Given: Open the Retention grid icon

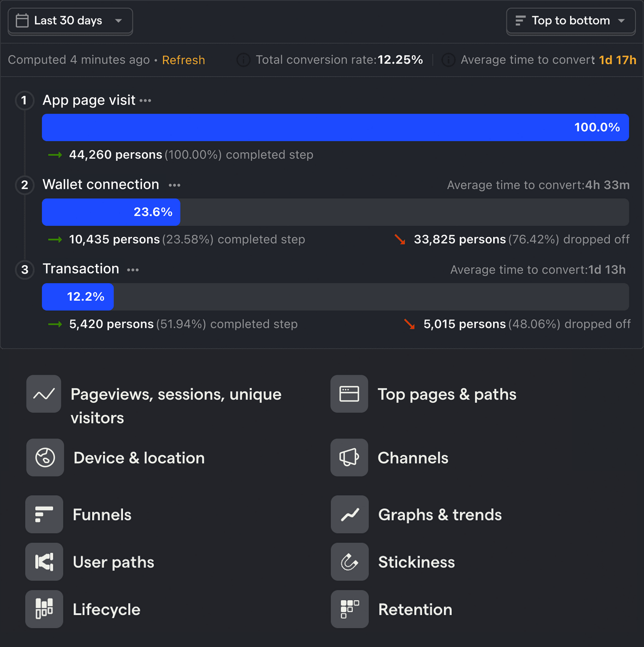Looking at the screenshot, I should click(x=349, y=609).
